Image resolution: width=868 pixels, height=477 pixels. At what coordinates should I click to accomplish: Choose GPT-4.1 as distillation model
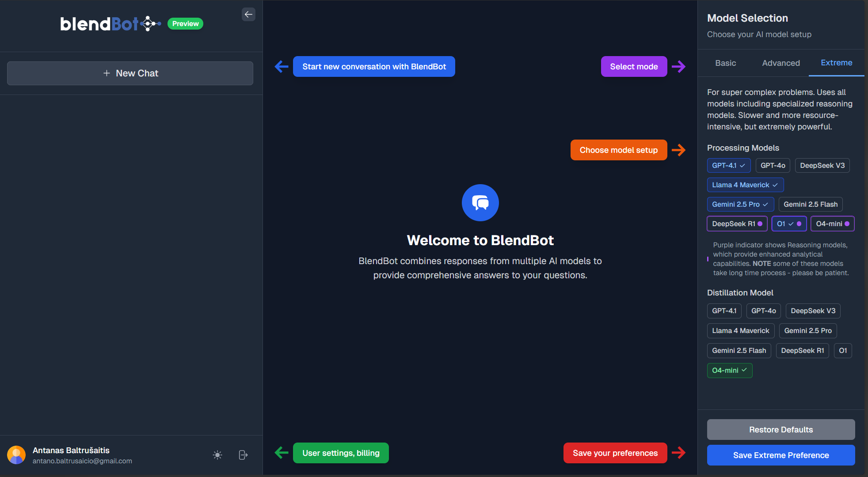coord(724,311)
